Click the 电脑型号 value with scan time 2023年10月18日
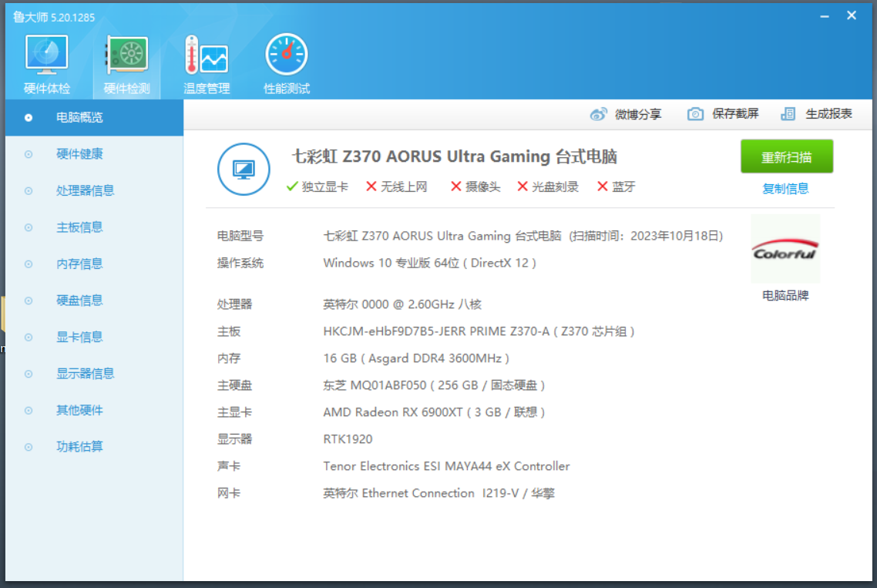Image resolution: width=877 pixels, height=588 pixels. click(523, 236)
